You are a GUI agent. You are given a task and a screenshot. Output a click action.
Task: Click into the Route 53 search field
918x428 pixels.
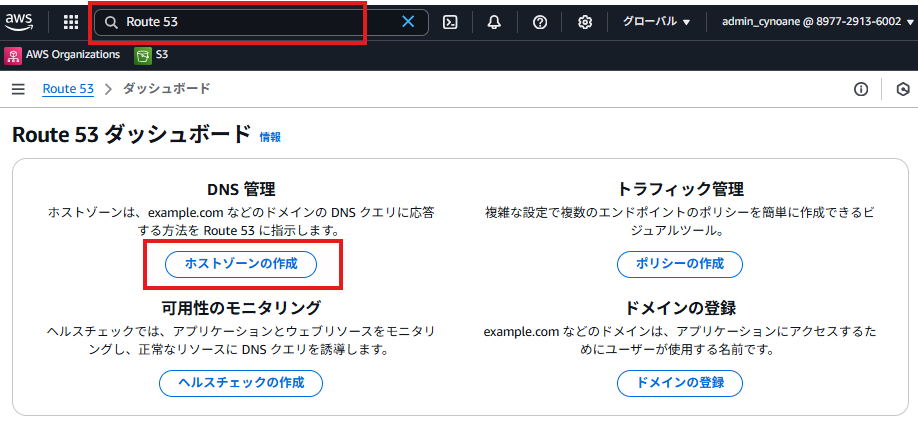click(261, 22)
